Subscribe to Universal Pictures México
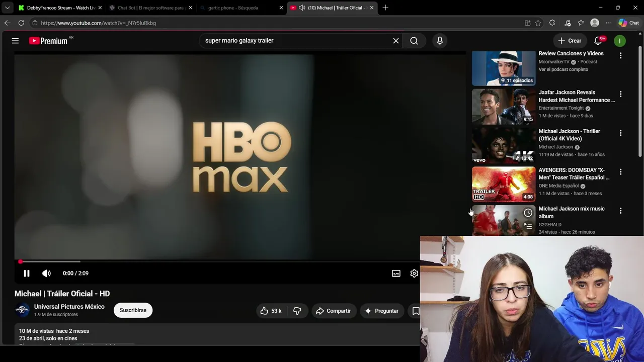The height and width of the screenshot is (362, 644). (x=133, y=310)
